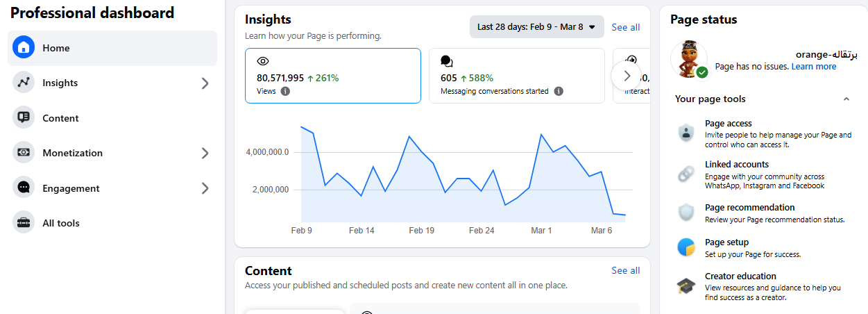Open All tools briefcase icon
Viewport: 868px width, 314px height.
pos(24,223)
